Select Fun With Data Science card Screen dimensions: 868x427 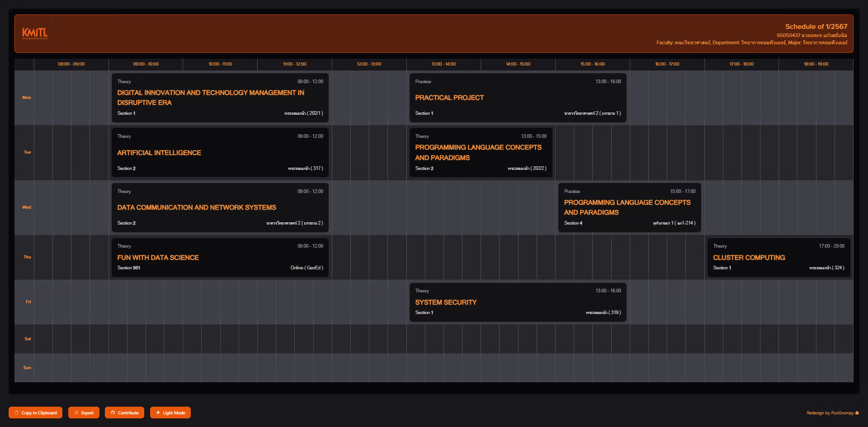click(x=220, y=257)
